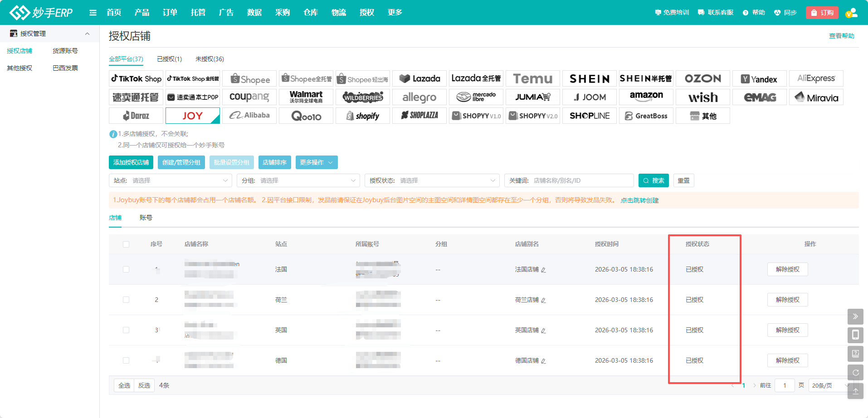Switch to the 未授权(36) tab

[210, 59]
